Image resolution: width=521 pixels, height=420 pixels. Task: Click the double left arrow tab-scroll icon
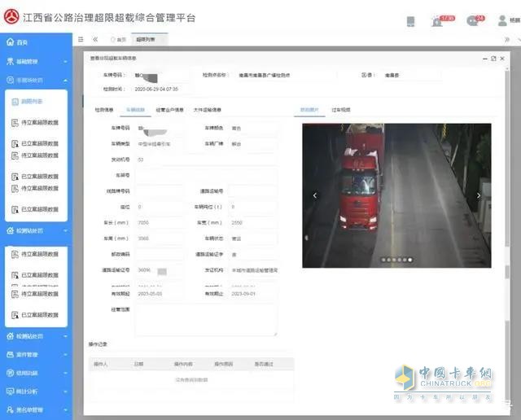95,39
